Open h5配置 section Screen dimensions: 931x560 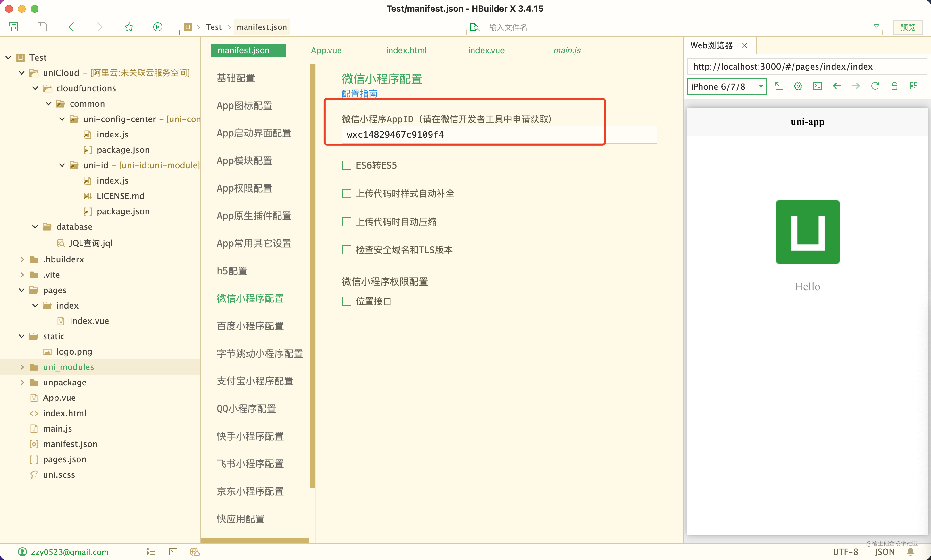click(232, 271)
